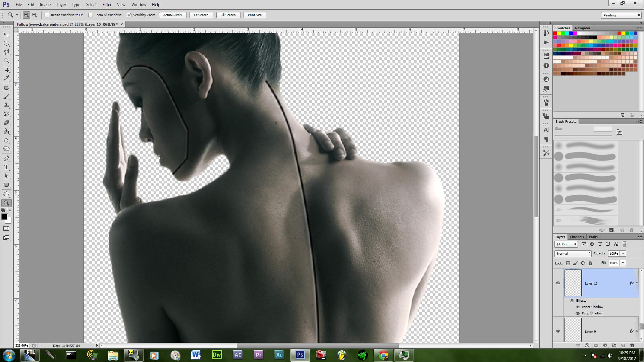Viewport: 644px width, 362px height.
Task: Switch to the Navigator tab
Action: click(582, 28)
